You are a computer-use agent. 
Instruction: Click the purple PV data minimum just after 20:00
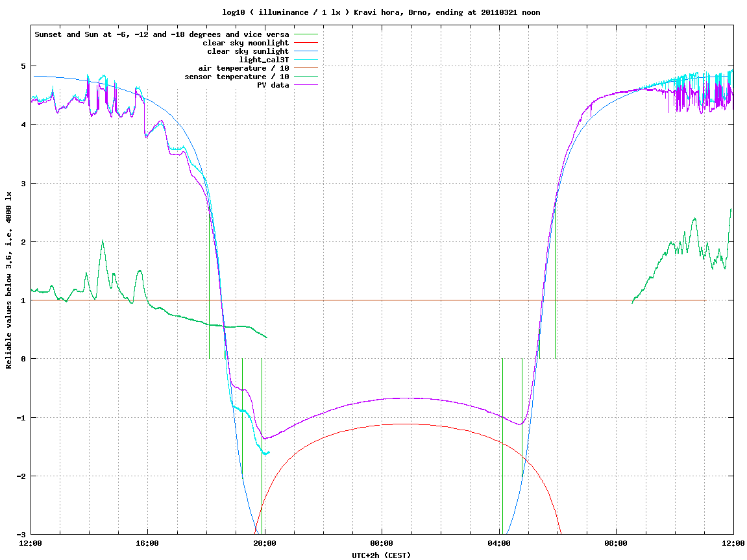(264, 438)
